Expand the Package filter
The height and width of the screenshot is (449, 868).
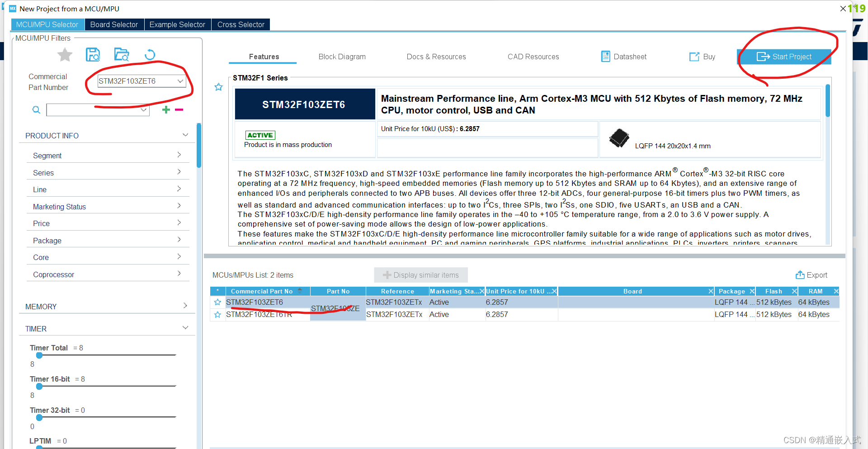[x=108, y=240]
